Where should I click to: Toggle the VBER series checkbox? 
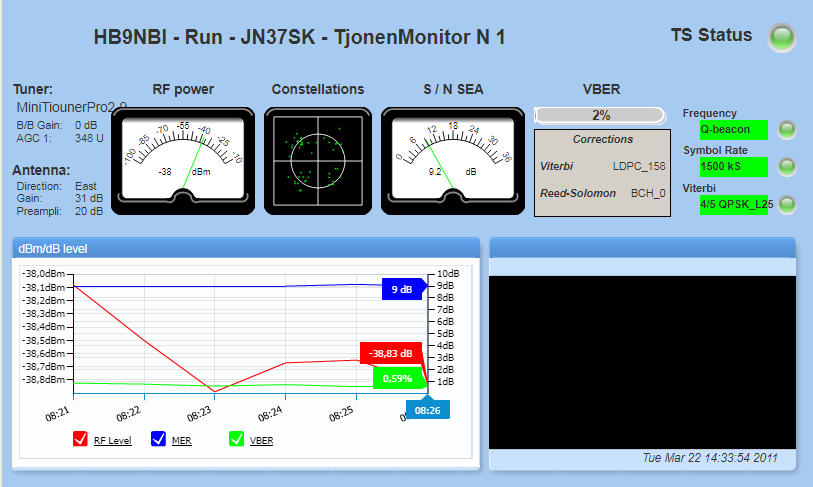point(237,439)
